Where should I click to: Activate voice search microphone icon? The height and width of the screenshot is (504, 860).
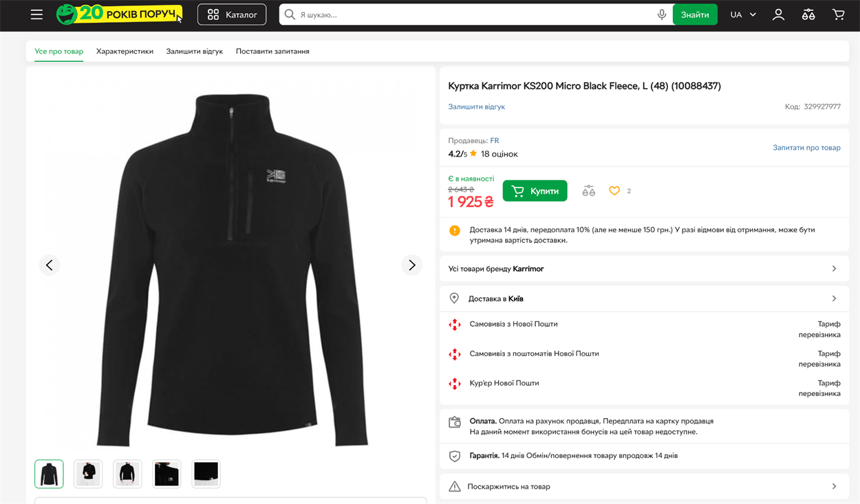pyautogui.click(x=661, y=14)
